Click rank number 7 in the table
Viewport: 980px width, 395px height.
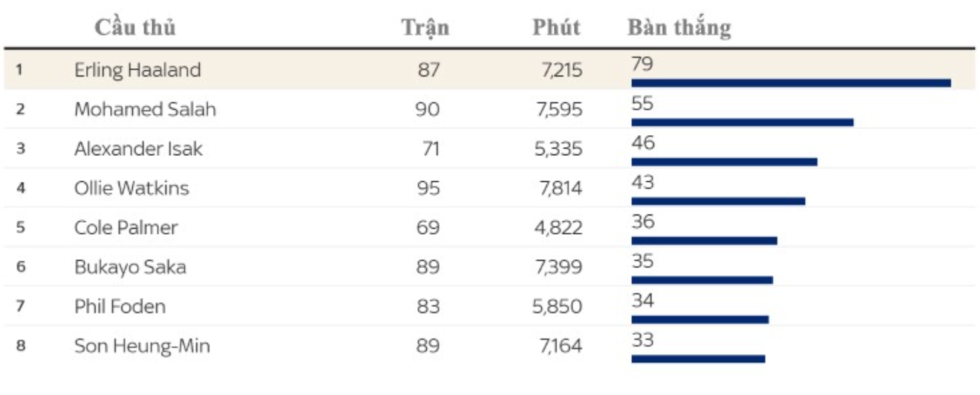coord(20,306)
